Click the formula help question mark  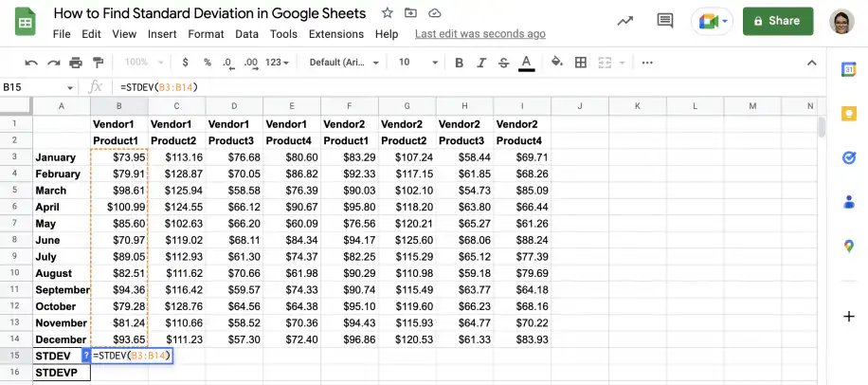86,356
